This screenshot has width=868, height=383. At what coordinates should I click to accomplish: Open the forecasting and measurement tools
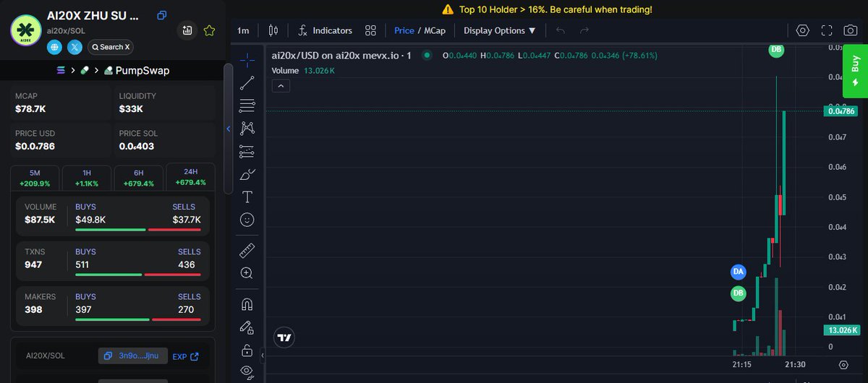247,152
